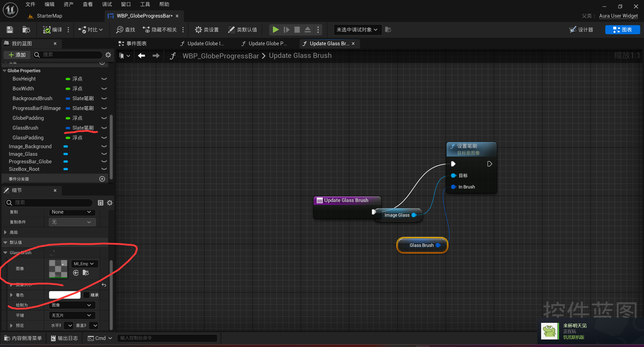The image size is (644, 347).
Task: Compile the widget blueprint
Action: 53,30
